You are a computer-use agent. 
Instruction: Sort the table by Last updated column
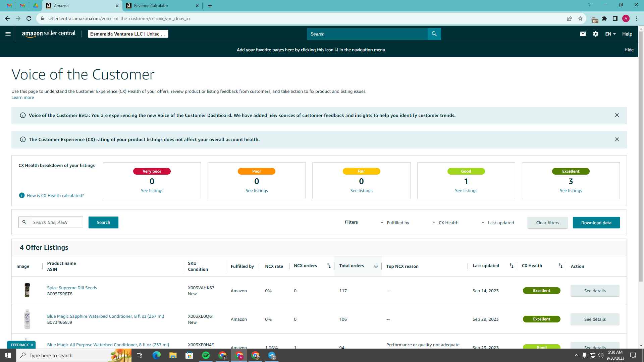point(512,266)
